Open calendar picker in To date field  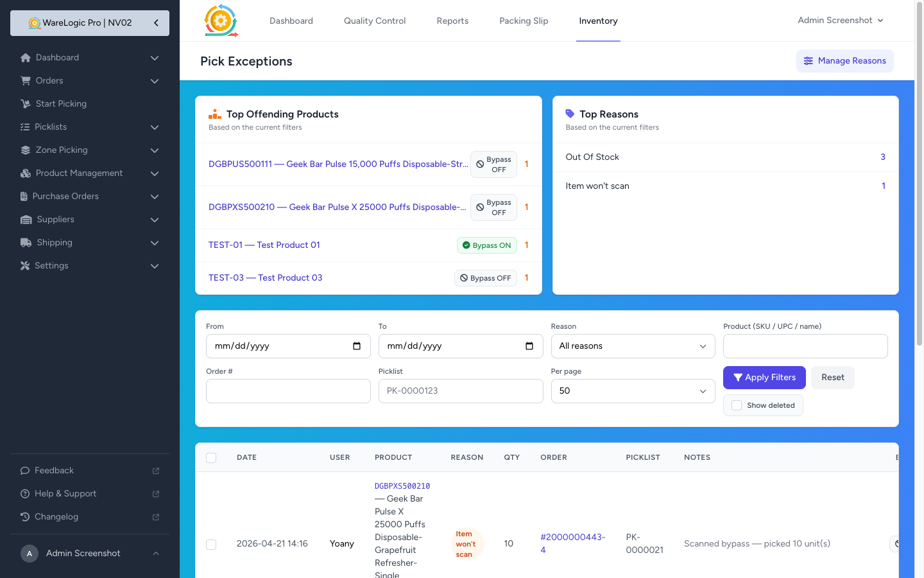(x=529, y=346)
